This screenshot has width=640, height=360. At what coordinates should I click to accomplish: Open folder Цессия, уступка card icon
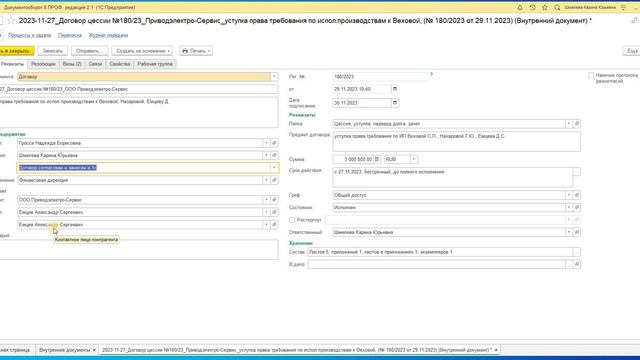pyautogui.click(x=577, y=124)
